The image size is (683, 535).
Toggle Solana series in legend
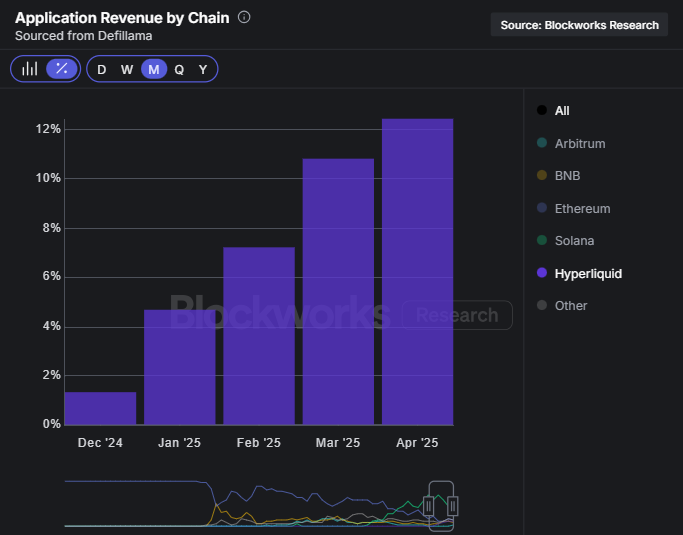565,240
